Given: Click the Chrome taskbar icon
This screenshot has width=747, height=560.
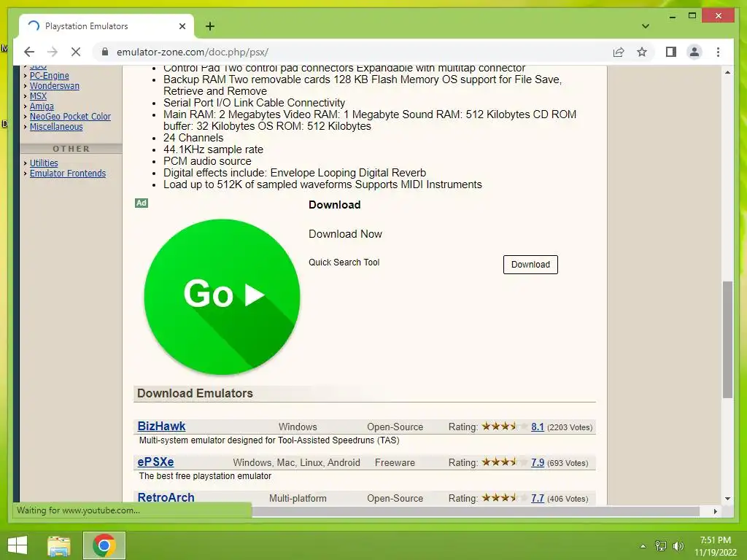Looking at the screenshot, I should (104, 545).
